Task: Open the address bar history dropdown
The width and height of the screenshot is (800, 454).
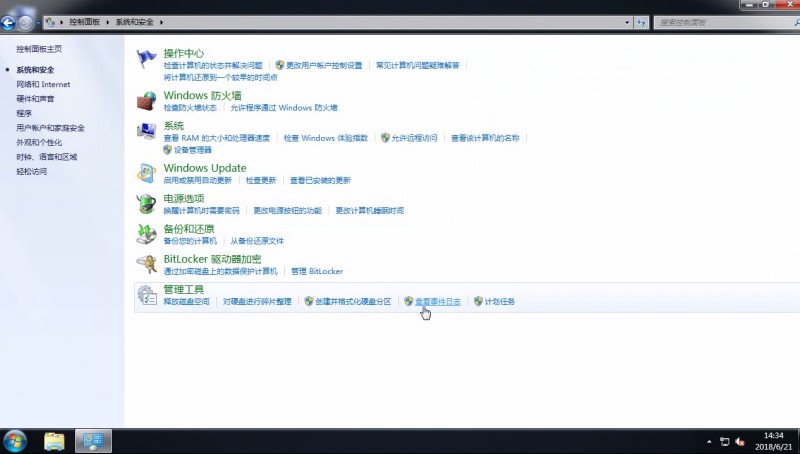Action: pyautogui.click(x=627, y=22)
